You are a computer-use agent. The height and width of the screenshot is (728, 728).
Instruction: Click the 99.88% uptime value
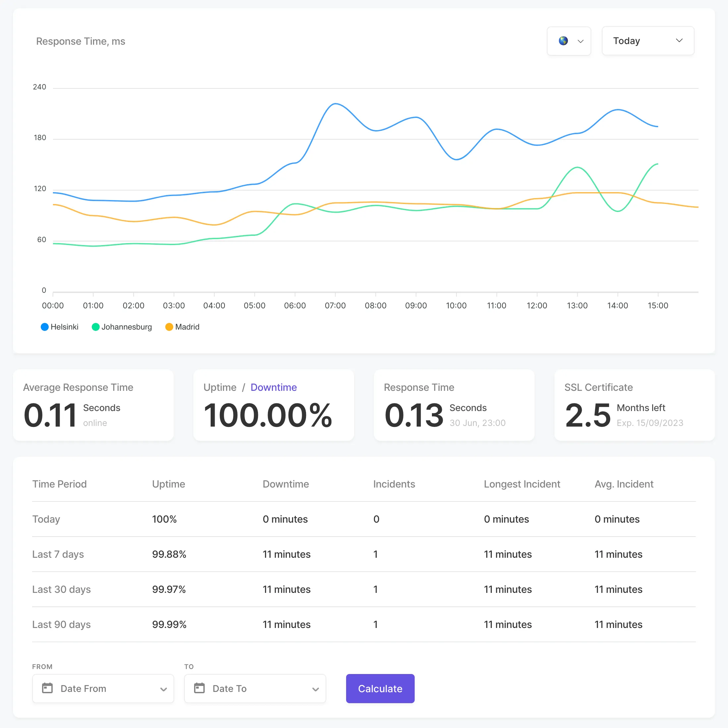tap(169, 554)
